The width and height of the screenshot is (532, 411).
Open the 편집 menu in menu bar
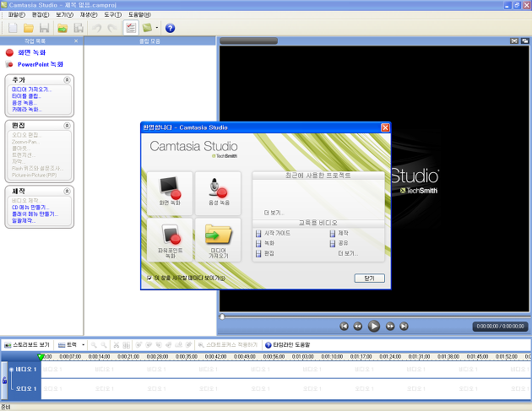tap(41, 14)
